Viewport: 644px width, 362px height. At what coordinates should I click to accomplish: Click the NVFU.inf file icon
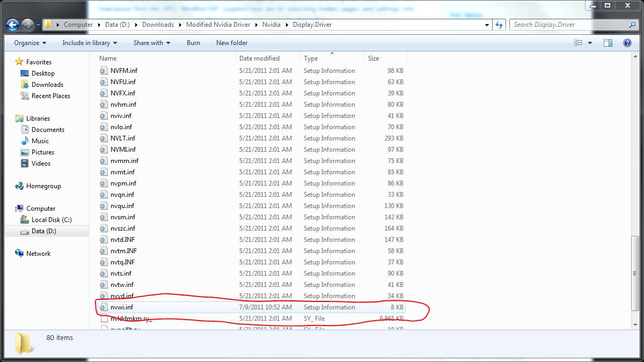104,82
